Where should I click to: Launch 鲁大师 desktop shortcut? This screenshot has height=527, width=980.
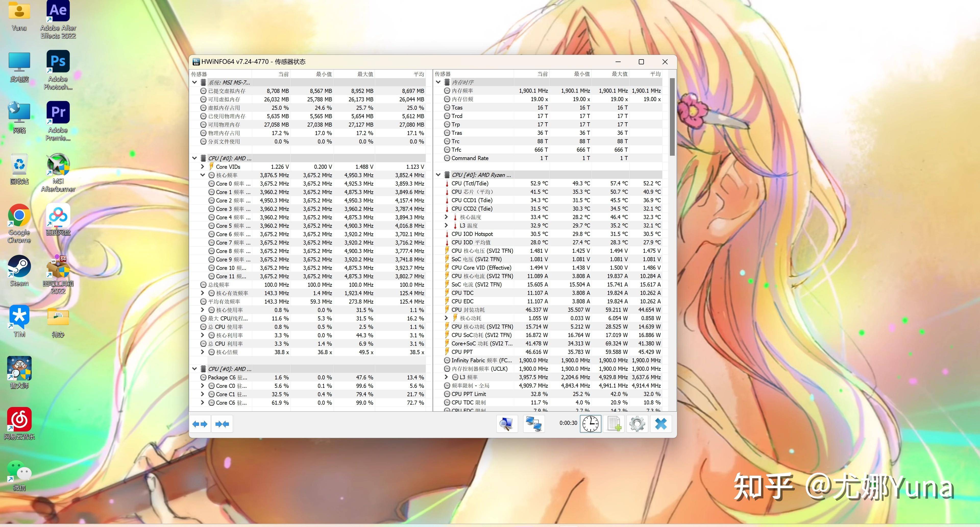pos(19,373)
